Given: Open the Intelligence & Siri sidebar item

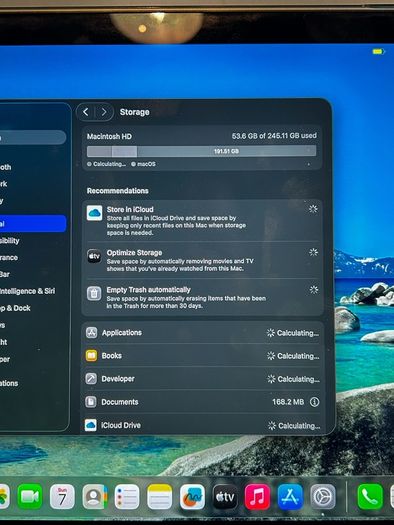Looking at the screenshot, I should coord(27,291).
